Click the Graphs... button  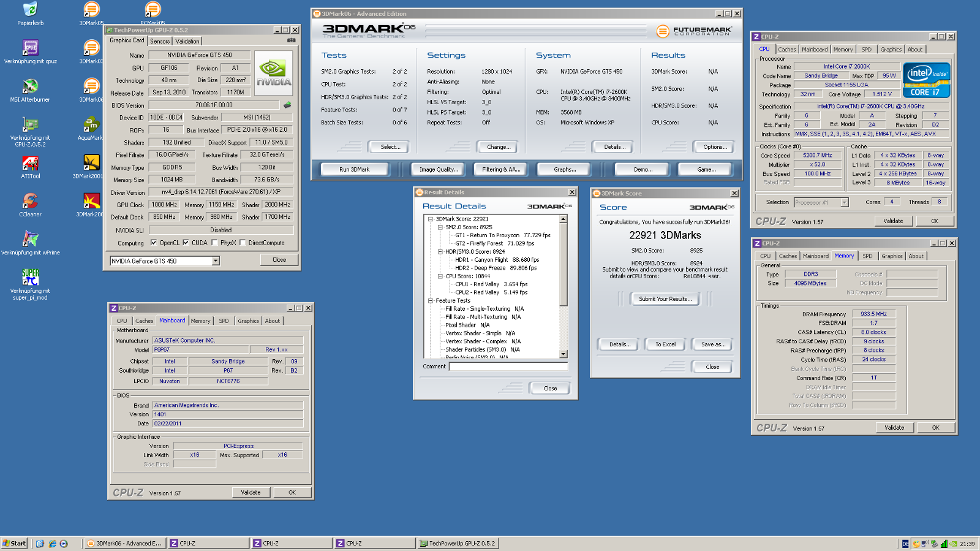coord(564,169)
